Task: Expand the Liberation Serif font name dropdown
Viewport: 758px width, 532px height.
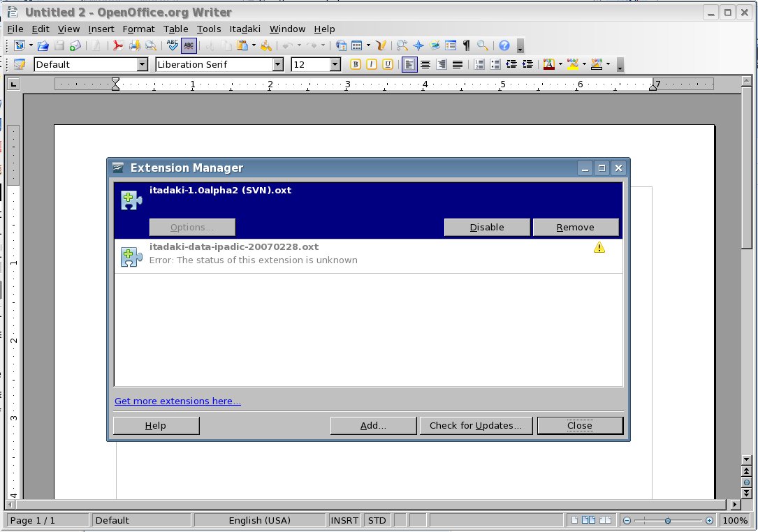Action: pos(278,65)
